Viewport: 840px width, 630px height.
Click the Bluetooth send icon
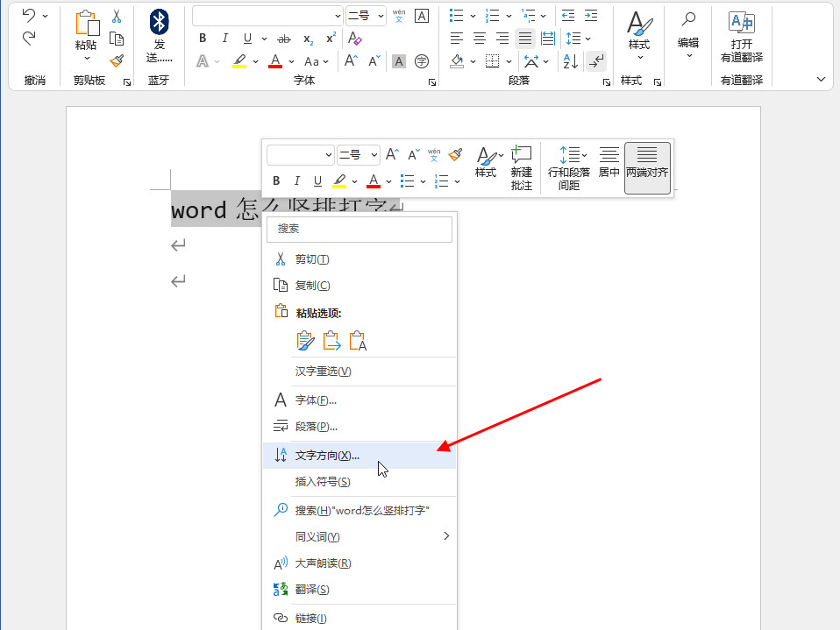click(159, 22)
